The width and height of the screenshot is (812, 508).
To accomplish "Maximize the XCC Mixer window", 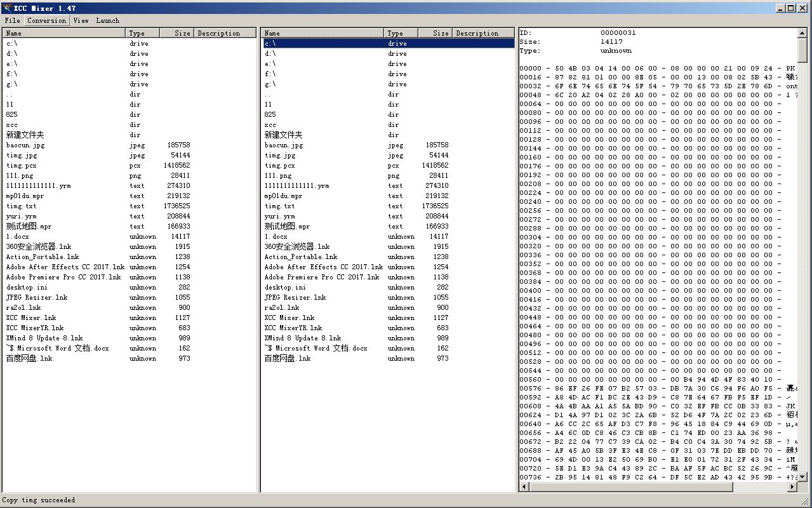I will [x=790, y=8].
